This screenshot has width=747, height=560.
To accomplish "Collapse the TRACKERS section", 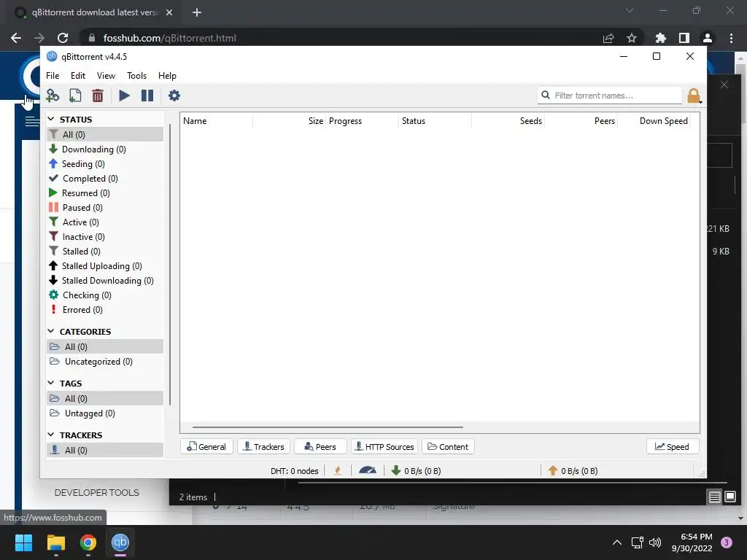I will (x=51, y=435).
